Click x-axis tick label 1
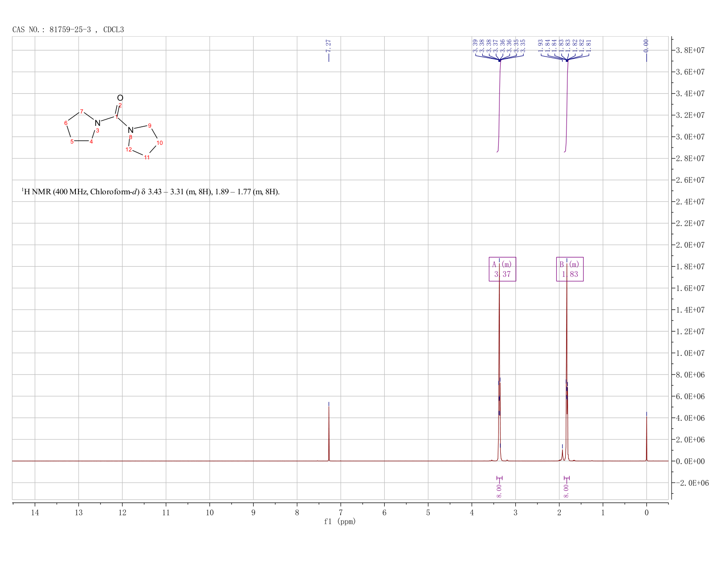This screenshot has width=728, height=563. [x=603, y=513]
